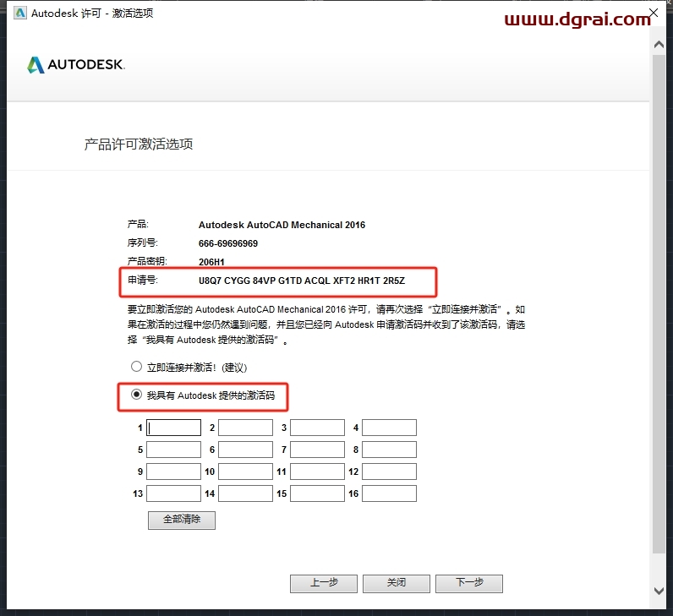Click the request code "U8Q7 CYGG 84VP..." text

302,281
